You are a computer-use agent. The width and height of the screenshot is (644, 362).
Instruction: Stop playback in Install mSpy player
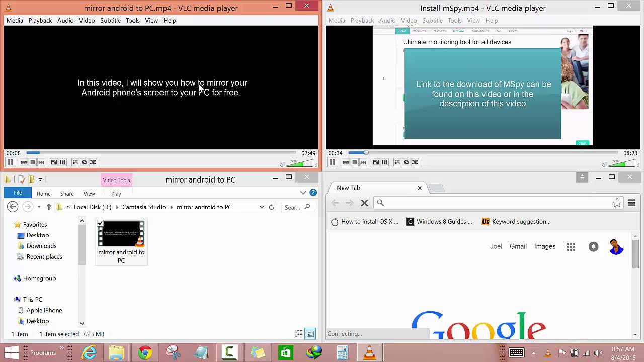point(354,162)
